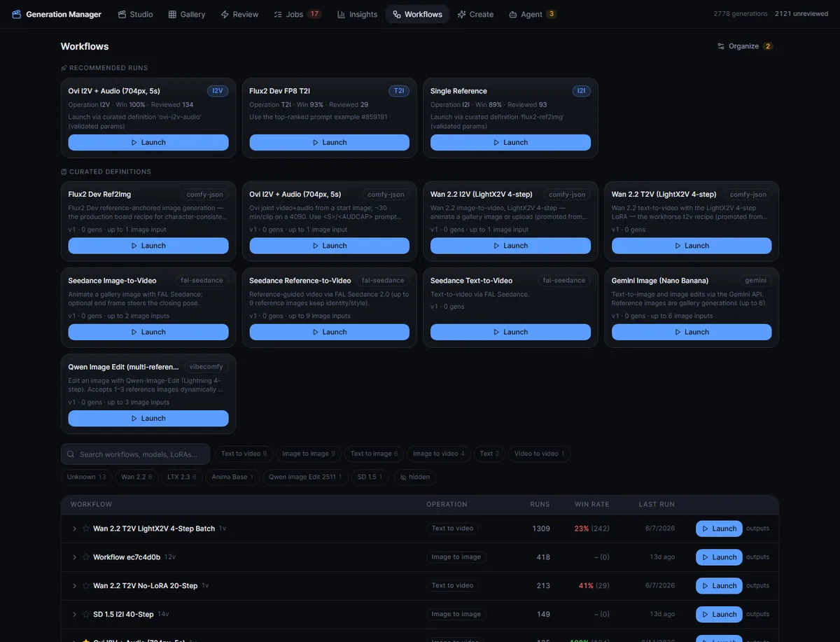This screenshot has width=840, height=642.
Task: Open the Jobs tab
Action: coord(297,14)
